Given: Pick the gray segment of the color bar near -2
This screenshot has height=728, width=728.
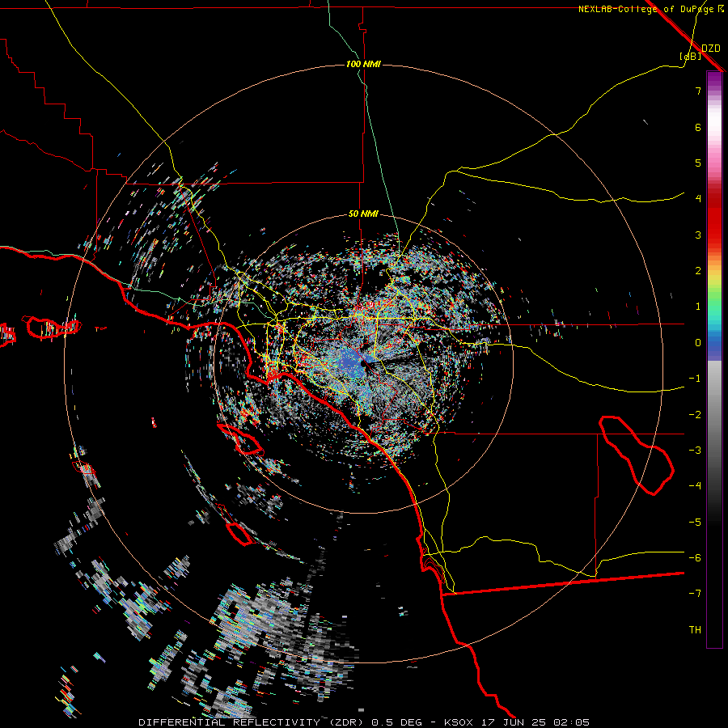Looking at the screenshot, I should 714,413.
